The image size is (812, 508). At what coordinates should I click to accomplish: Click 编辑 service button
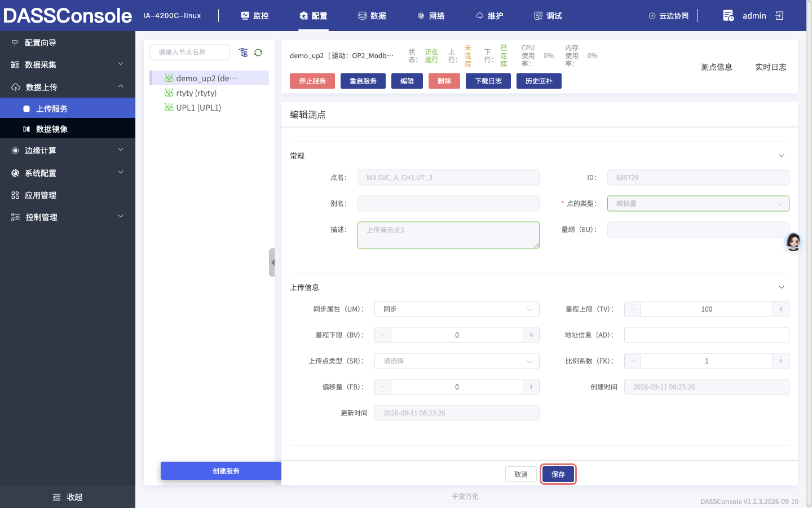pos(407,81)
